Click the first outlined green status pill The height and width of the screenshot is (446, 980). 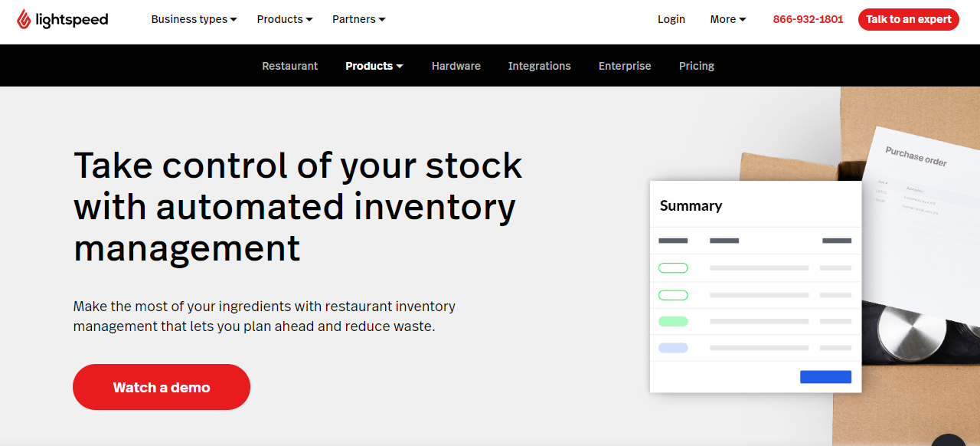coord(673,268)
